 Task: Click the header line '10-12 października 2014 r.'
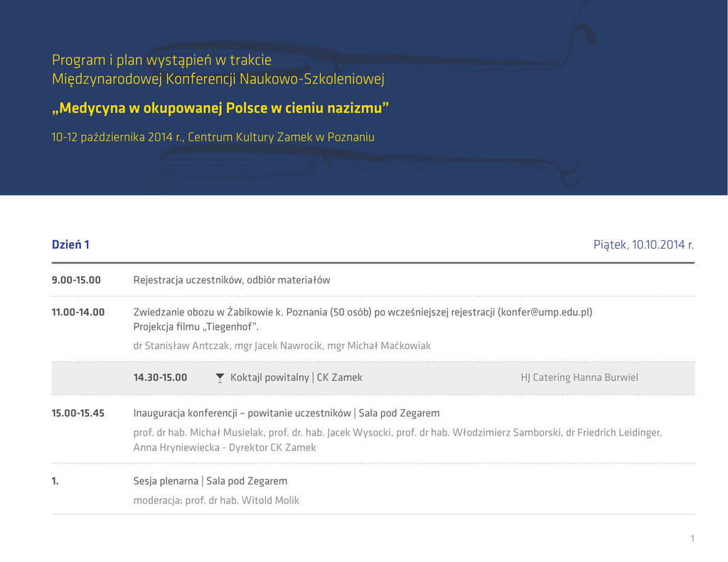213,137
